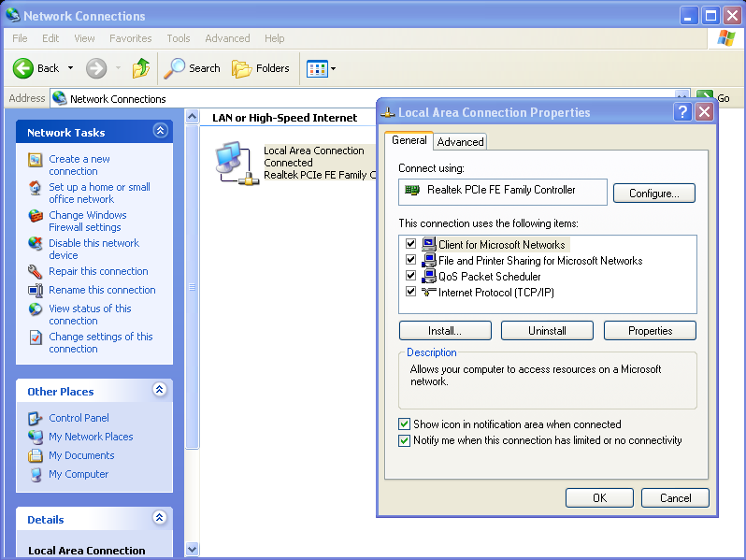
Task: Click the Client for Microsoft Networks icon
Action: (429, 244)
